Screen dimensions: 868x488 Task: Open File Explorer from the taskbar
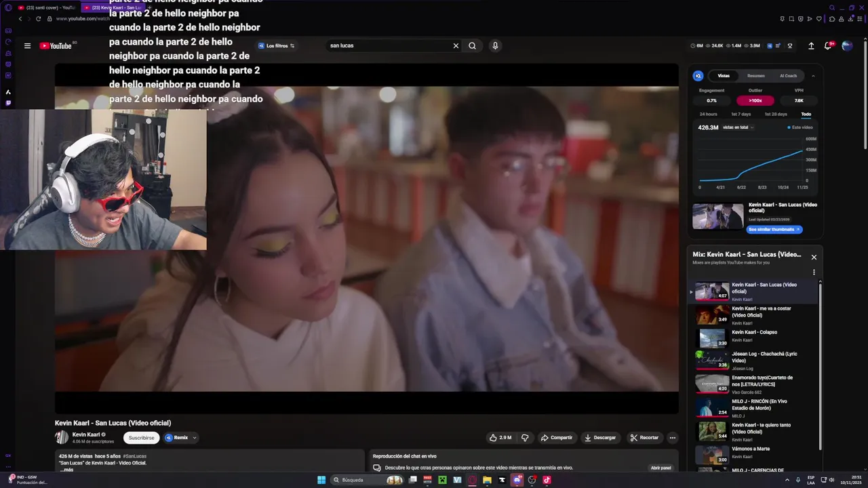click(x=487, y=480)
